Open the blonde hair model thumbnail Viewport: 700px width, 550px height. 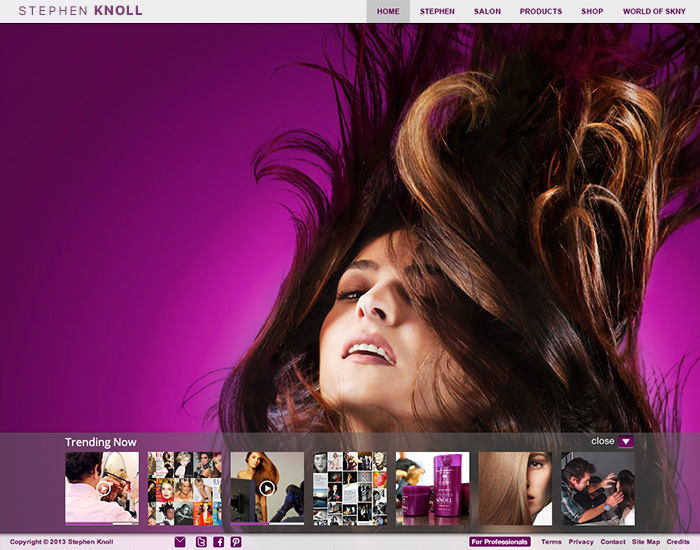pos(515,488)
